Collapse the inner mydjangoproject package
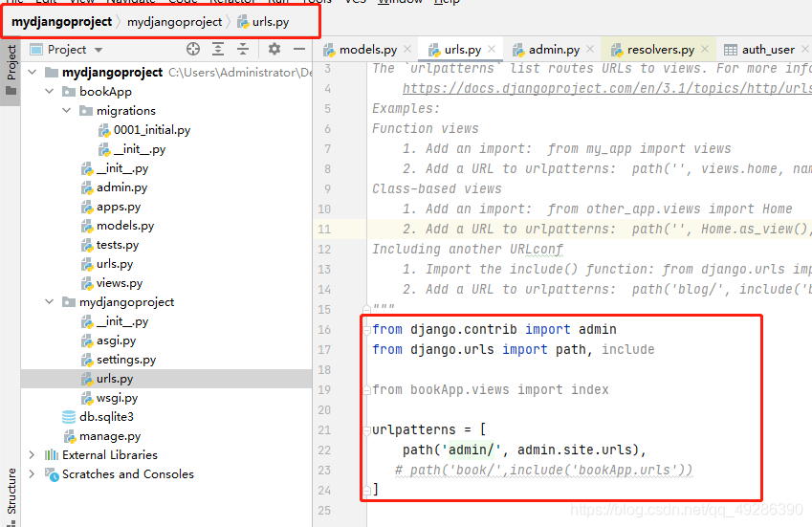Screen dimensions: 812x527 pyautogui.click(x=50, y=302)
